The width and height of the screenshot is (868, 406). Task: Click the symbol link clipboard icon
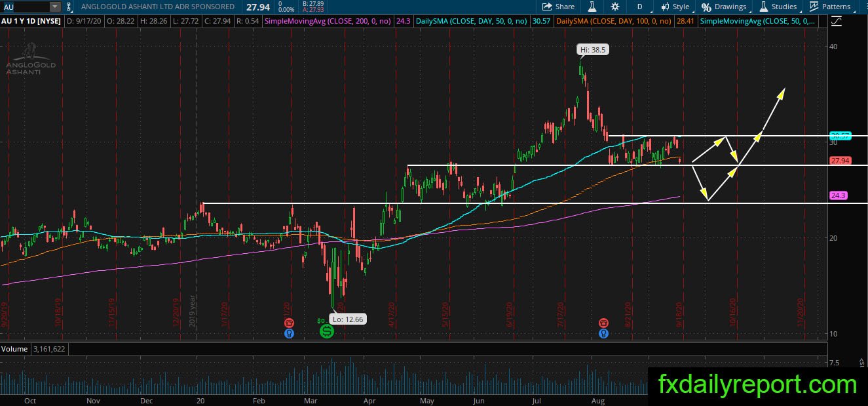coord(67,7)
